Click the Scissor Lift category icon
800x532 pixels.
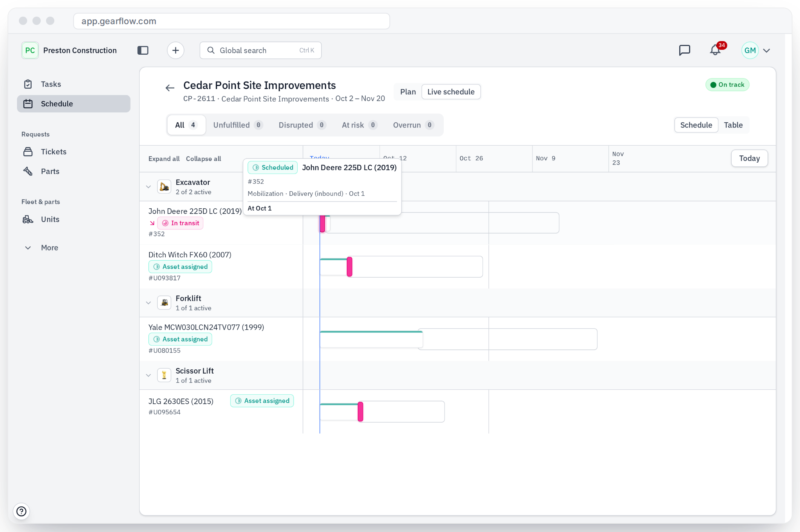click(164, 375)
